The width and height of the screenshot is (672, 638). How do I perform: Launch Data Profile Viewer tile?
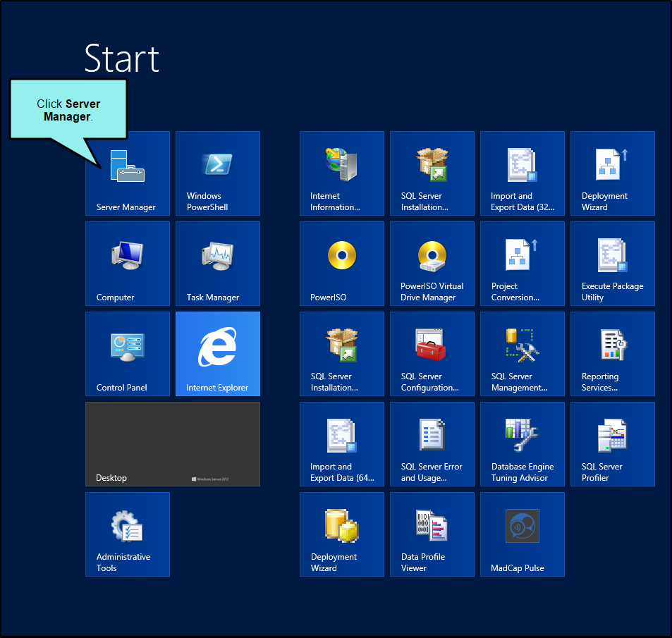(432, 534)
